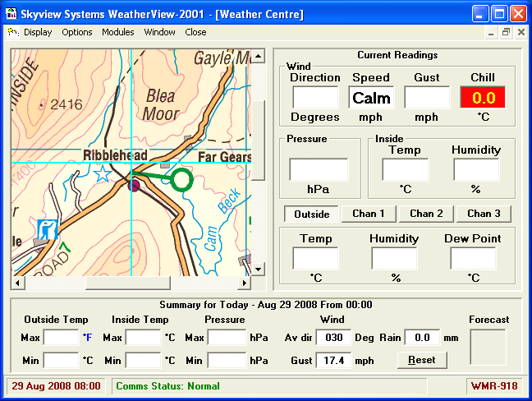Select the Outside sensor button
This screenshot has height=401, width=532.
(311, 214)
